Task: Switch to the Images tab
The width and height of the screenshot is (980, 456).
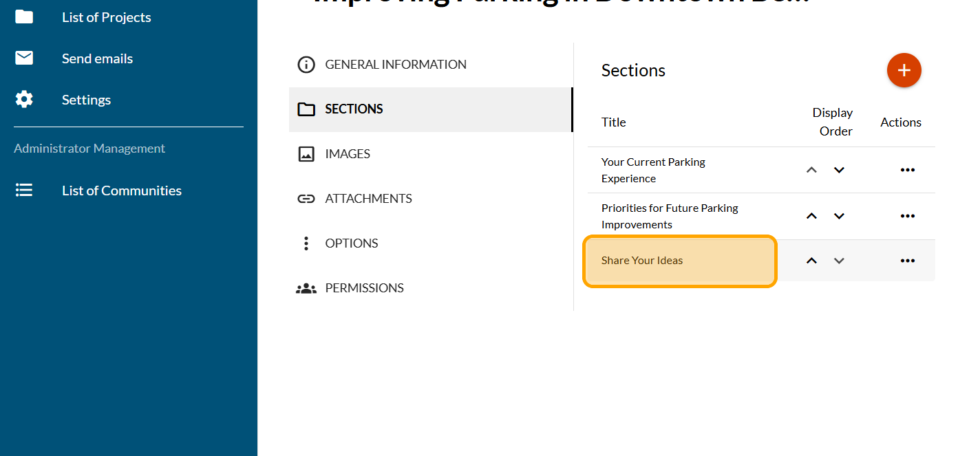Action: [347, 154]
